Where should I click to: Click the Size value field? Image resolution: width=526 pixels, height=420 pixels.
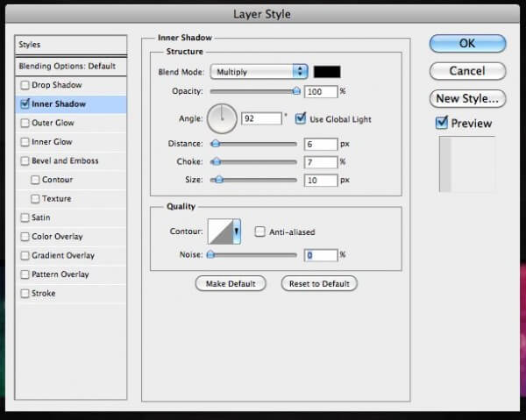(321, 181)
